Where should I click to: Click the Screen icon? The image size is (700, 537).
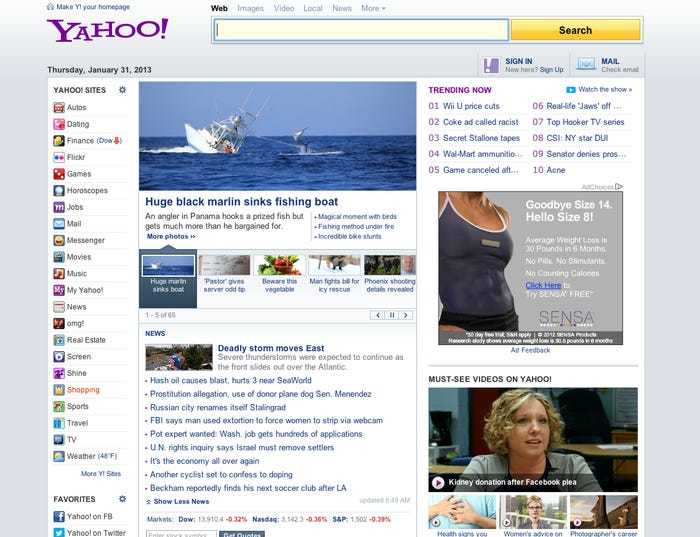[x=59, y=357]
